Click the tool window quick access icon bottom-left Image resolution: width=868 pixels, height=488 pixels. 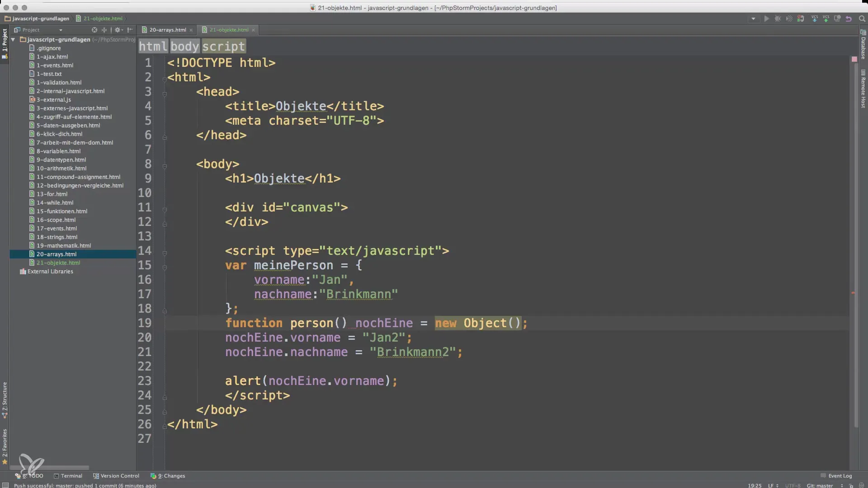[x=5, y=485]
